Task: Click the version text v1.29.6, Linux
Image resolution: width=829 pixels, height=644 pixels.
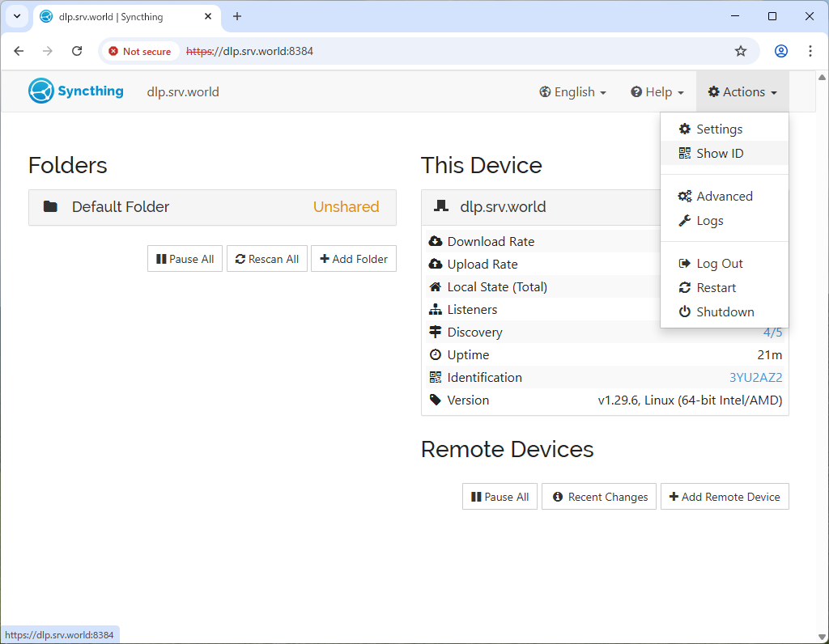Action: [690, 400]
